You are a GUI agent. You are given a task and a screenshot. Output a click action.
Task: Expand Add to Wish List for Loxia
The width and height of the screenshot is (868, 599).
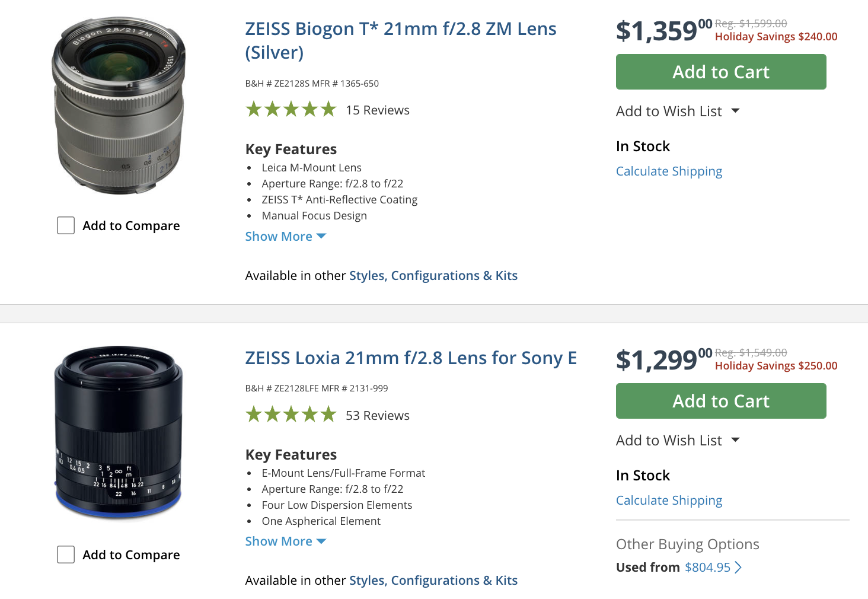pos(678,441)
